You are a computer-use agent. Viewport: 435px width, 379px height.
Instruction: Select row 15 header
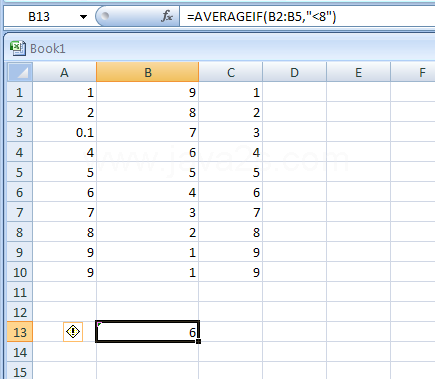point(20,371)
